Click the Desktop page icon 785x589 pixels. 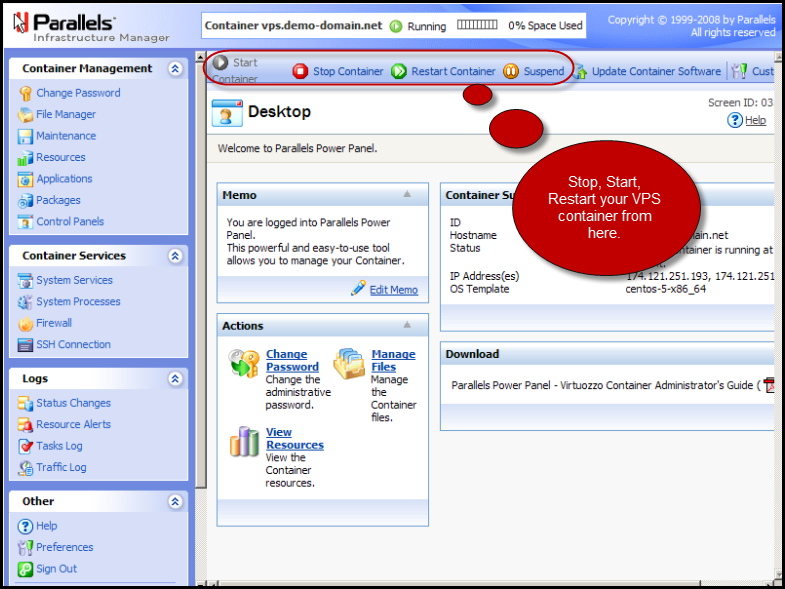pos(227,112)
